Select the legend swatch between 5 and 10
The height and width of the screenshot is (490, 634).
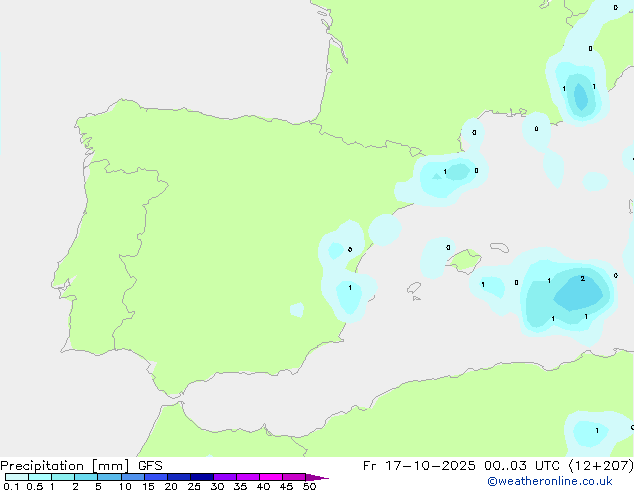[x=109, y=477]
